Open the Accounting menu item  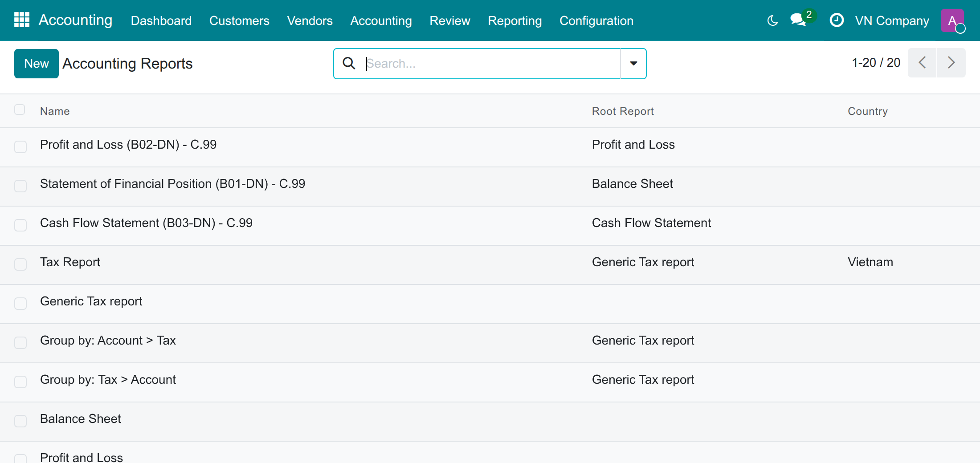[x=381, y=20]
